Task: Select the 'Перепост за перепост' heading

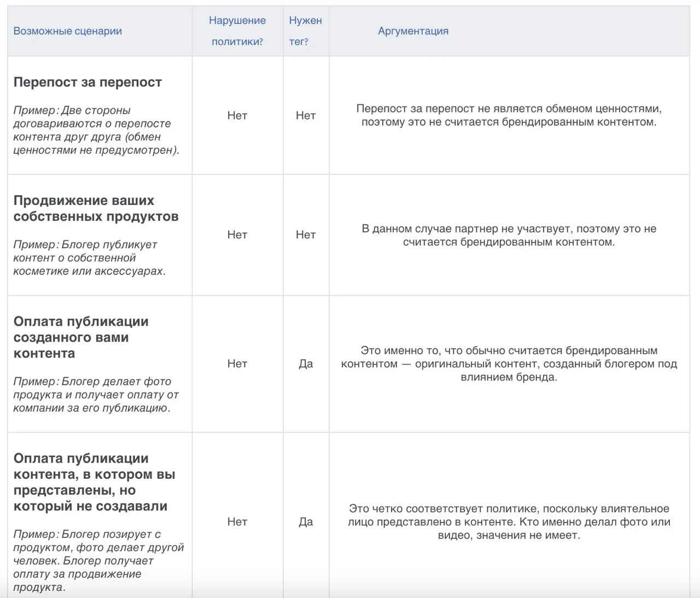Action: pos(87,82)
